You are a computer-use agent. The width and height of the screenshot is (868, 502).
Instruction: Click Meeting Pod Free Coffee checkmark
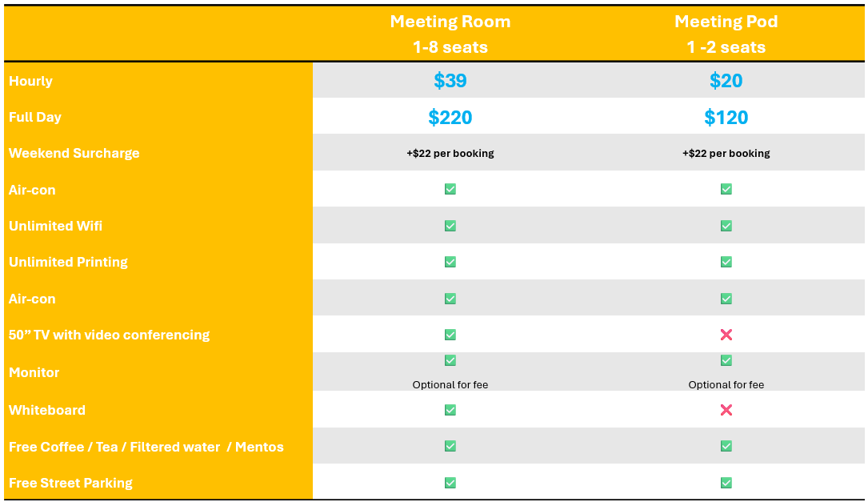[726, 445]
